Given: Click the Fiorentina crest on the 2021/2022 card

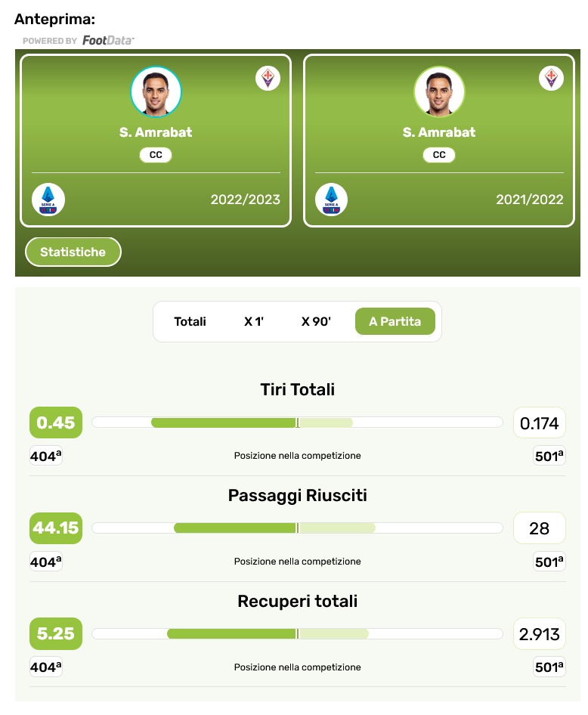Looking at the screenshot, I should tap(551, 78).
